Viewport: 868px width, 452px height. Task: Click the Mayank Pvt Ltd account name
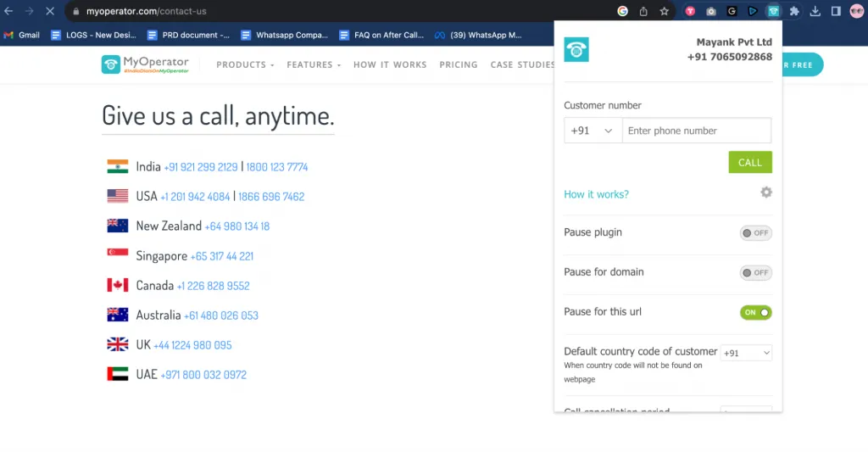coord(734,42)
